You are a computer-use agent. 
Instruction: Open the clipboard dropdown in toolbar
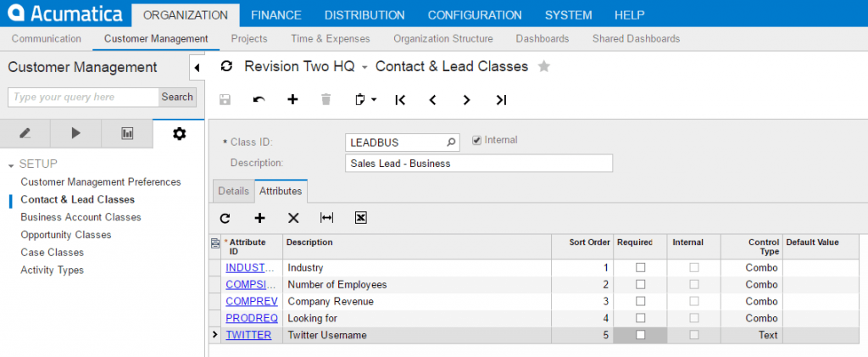click(364, 100)
